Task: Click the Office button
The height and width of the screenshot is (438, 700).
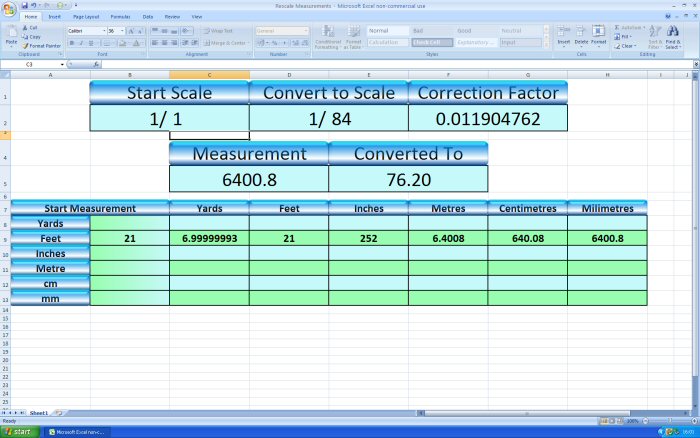Action: [x=9, y=8]
